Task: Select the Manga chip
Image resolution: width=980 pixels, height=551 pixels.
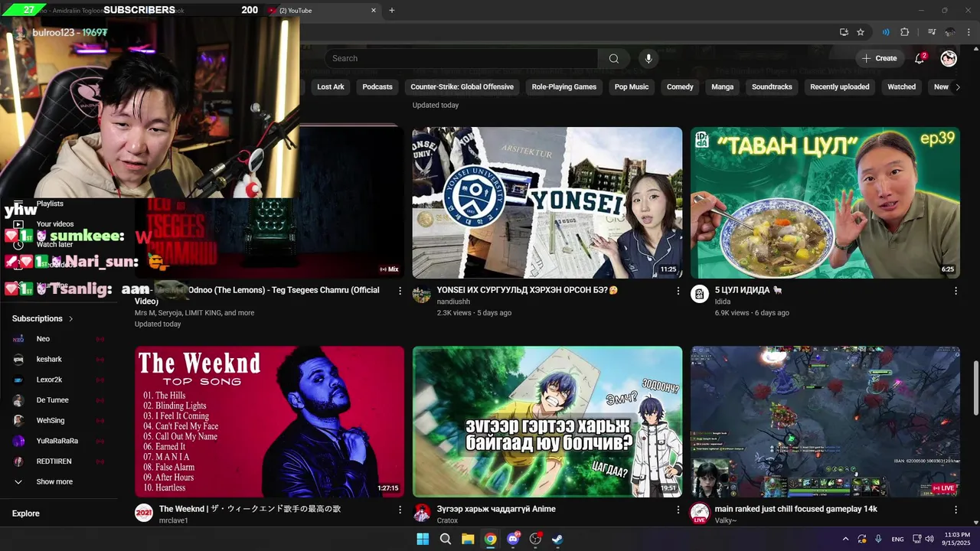Action: pyautogui.click(x=723, y=87)
